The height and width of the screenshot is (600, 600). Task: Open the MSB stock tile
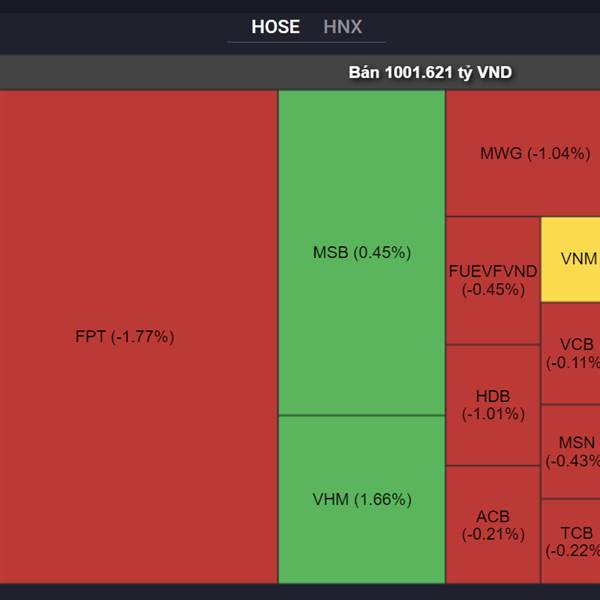coord(361,253)
